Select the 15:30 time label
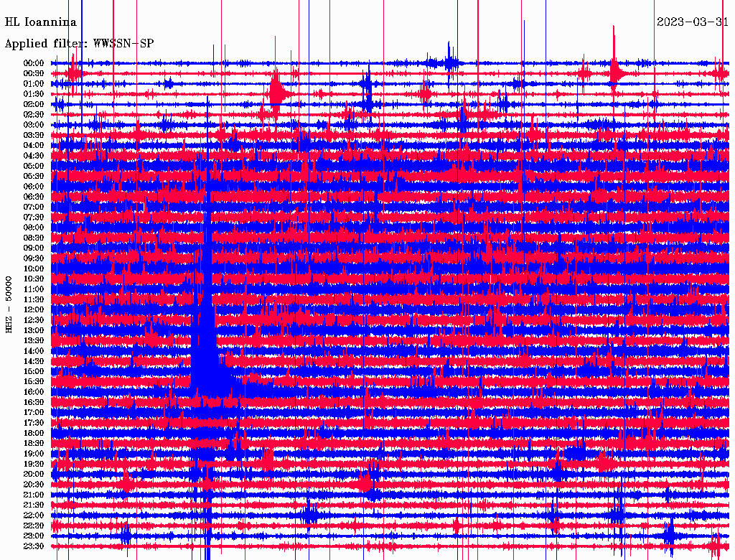The height and width of the screenshot is (560, 735). tap(34, 382)
